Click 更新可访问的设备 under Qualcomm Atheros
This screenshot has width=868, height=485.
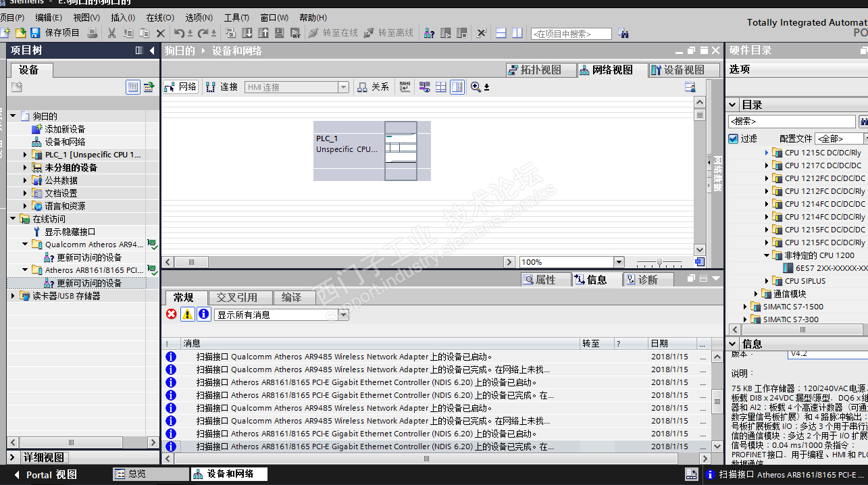[89, 257]
